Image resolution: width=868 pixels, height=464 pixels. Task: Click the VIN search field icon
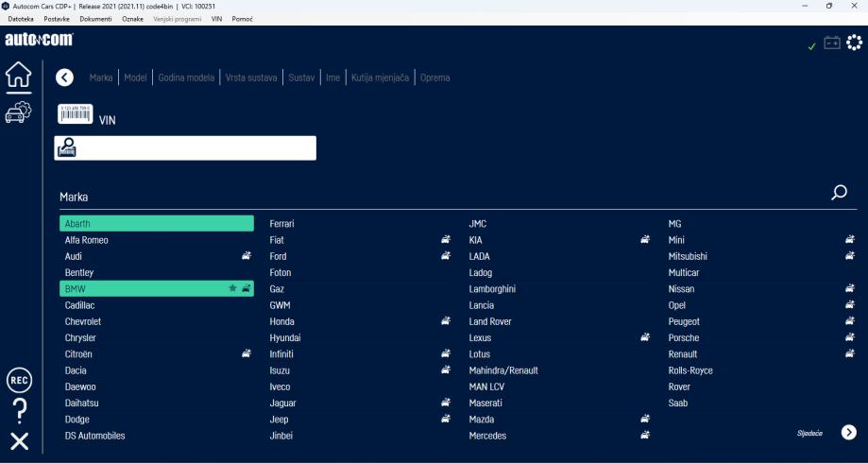(x=67, y=147)
